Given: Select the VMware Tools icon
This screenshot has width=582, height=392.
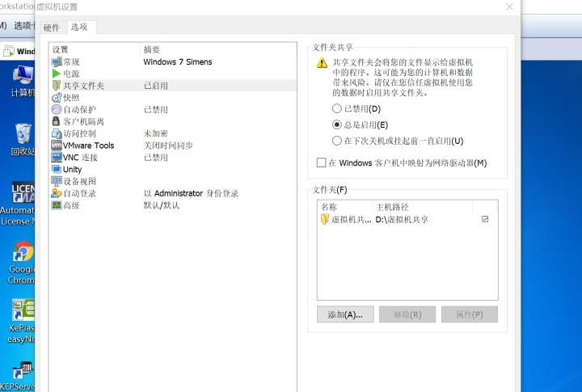Looking at the screenshot, I should tap(57, 145).
